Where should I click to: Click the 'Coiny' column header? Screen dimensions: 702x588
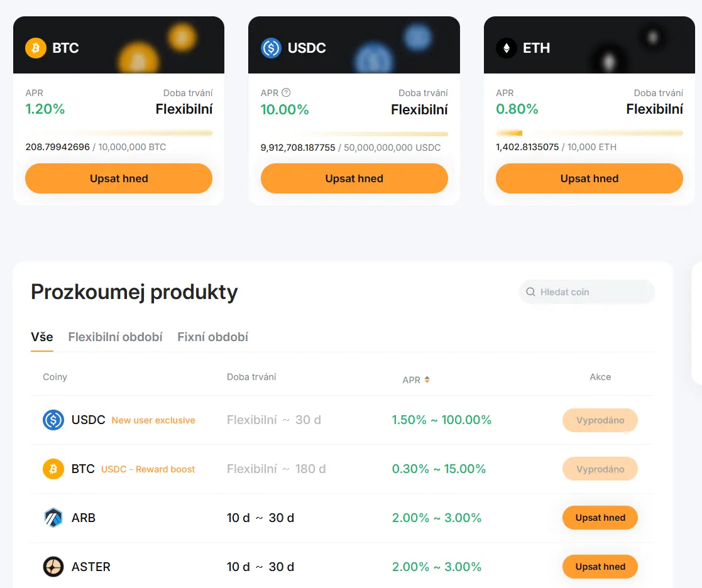55,377
